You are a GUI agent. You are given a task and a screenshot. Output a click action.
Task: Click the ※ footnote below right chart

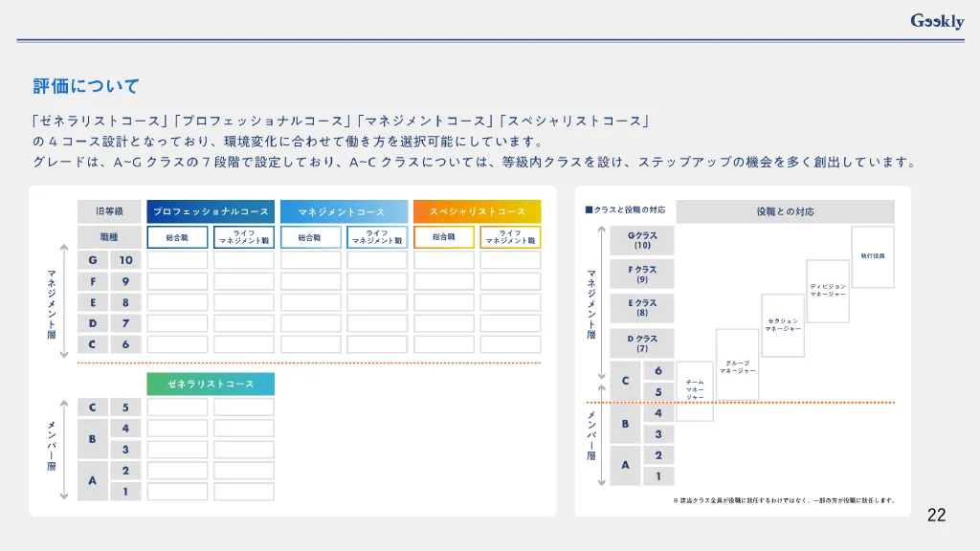tap(785, 500)
